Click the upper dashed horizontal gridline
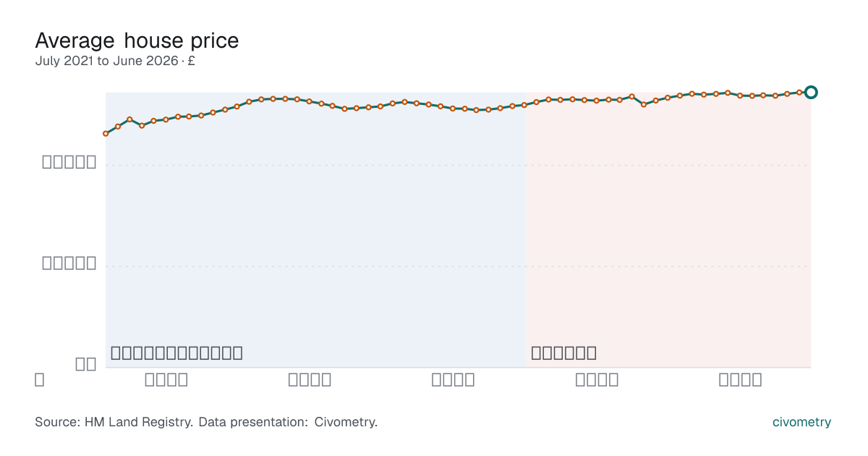868x456 pixels. point(458,165)
